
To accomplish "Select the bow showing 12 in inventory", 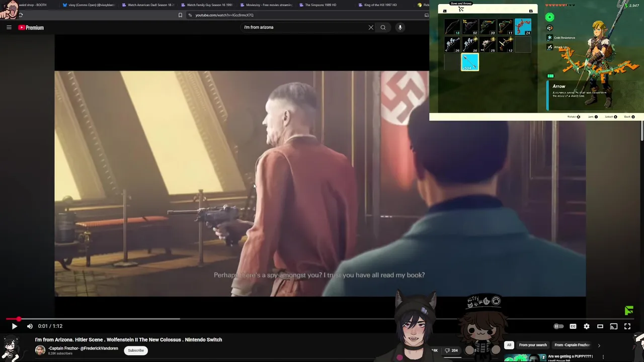I will [x=505, y=44].
